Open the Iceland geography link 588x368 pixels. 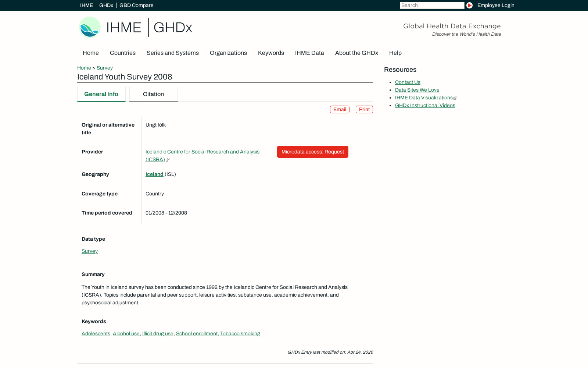coord(154,174)
